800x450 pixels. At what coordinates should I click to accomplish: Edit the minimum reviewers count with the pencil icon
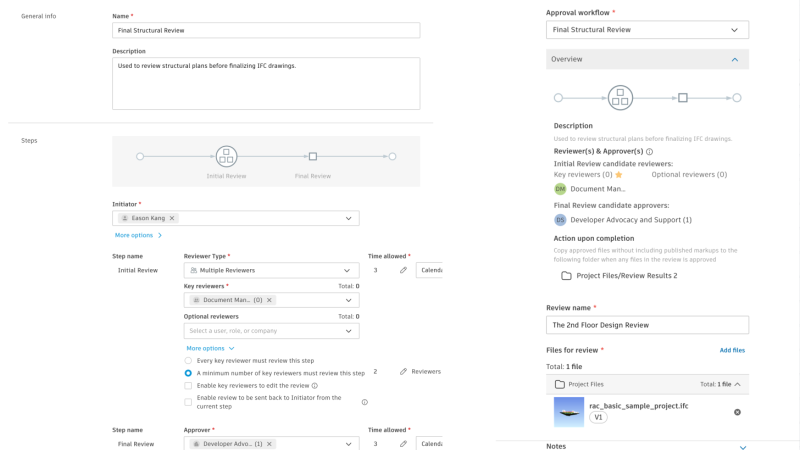pyautogui.click(x=403, y=371)
